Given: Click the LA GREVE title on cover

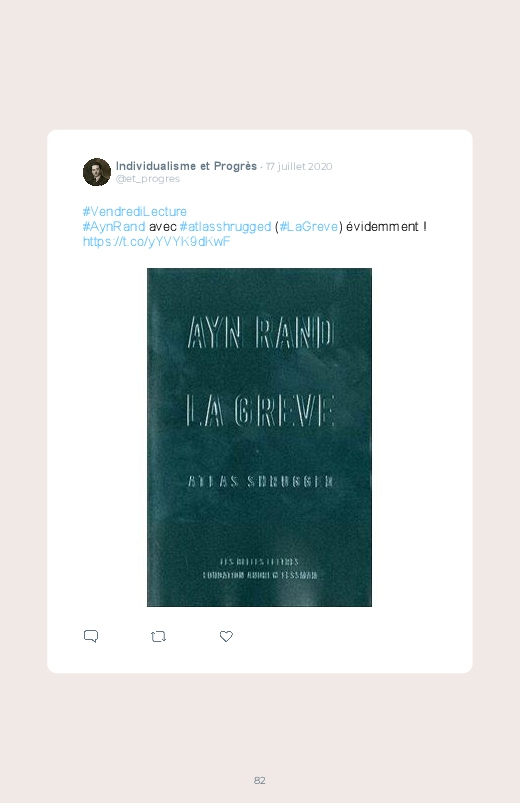Looking at the screenshot, I should click(260, 411).
